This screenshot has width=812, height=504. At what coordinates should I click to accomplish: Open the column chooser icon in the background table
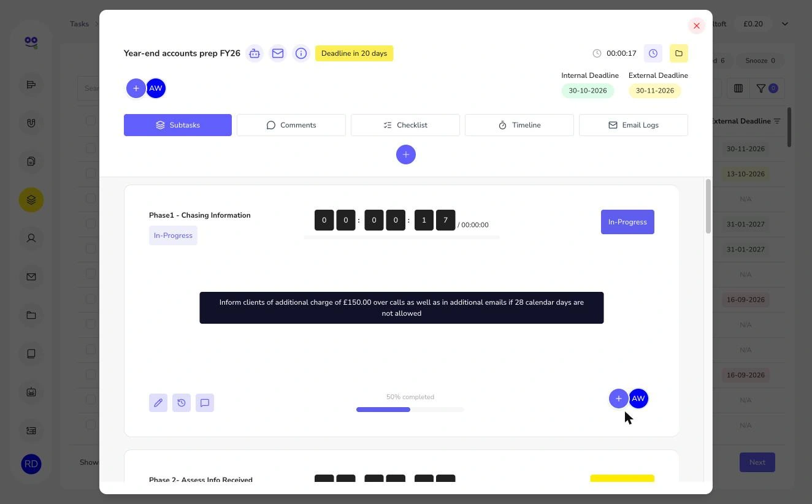pyautogui.click(x=738, y=88)
